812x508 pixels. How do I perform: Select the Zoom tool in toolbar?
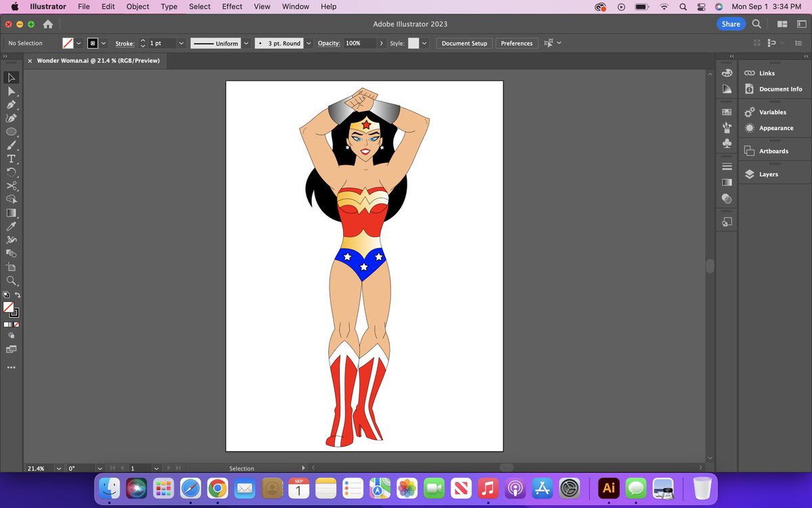[x=12, y=280]
